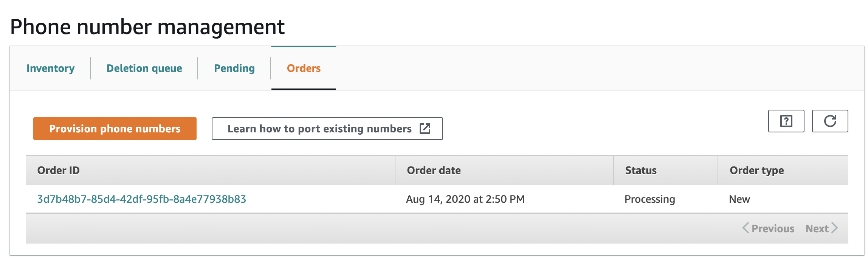Open the Inventory tab

pyautogui.click(x=51, y=68)
